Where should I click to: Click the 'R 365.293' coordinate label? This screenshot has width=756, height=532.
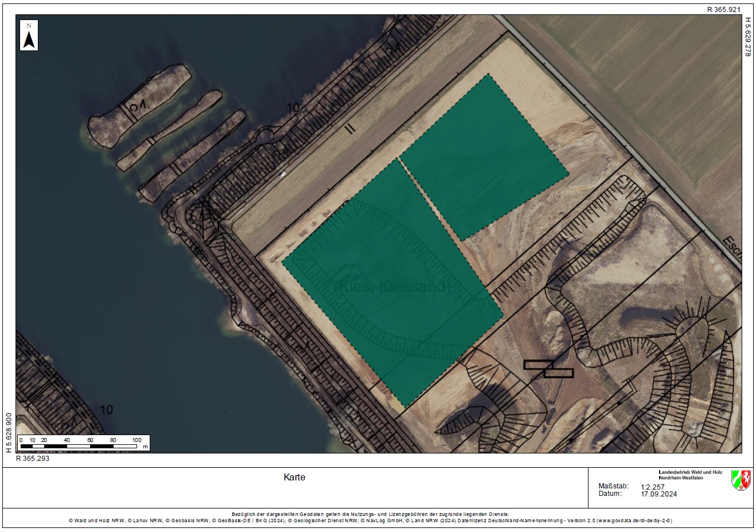33,458
